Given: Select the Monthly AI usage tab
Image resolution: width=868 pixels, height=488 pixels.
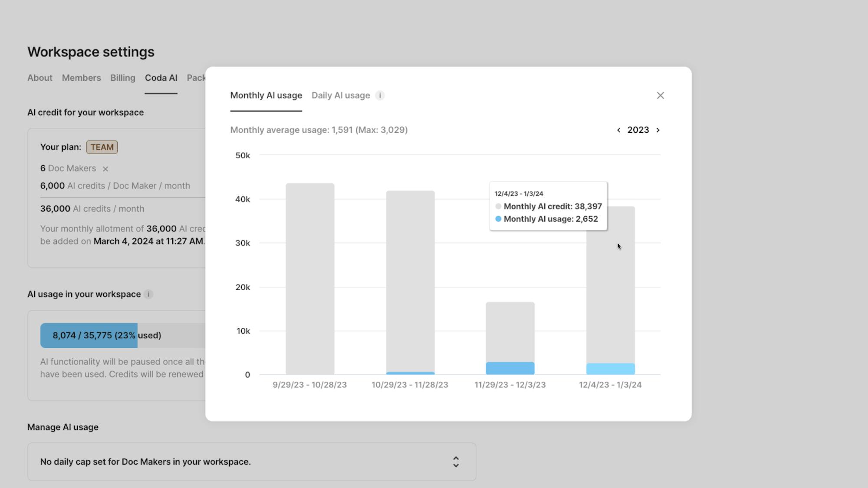Looking at the screenshot, I should click(x=266, y=95).
